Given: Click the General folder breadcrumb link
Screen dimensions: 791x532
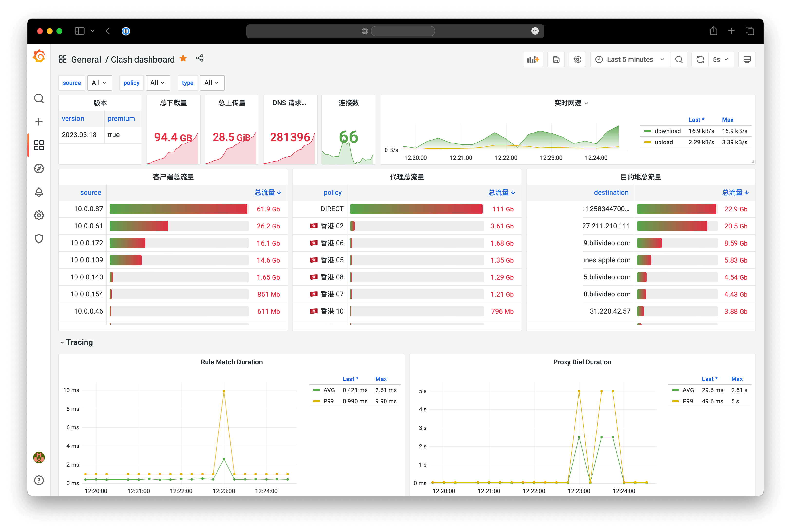Looking at the screenshot, I should coord(86,60).
